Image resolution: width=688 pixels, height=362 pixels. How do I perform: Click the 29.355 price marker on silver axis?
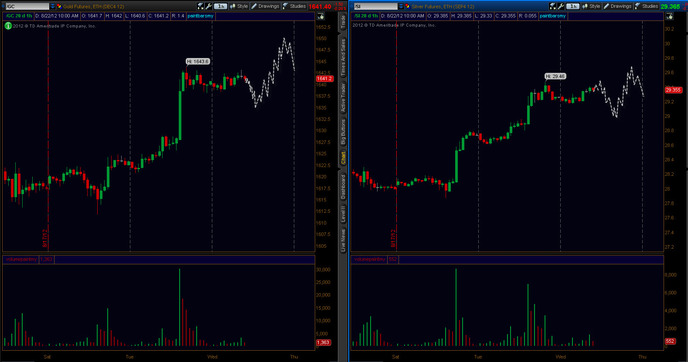pos(674,90)
